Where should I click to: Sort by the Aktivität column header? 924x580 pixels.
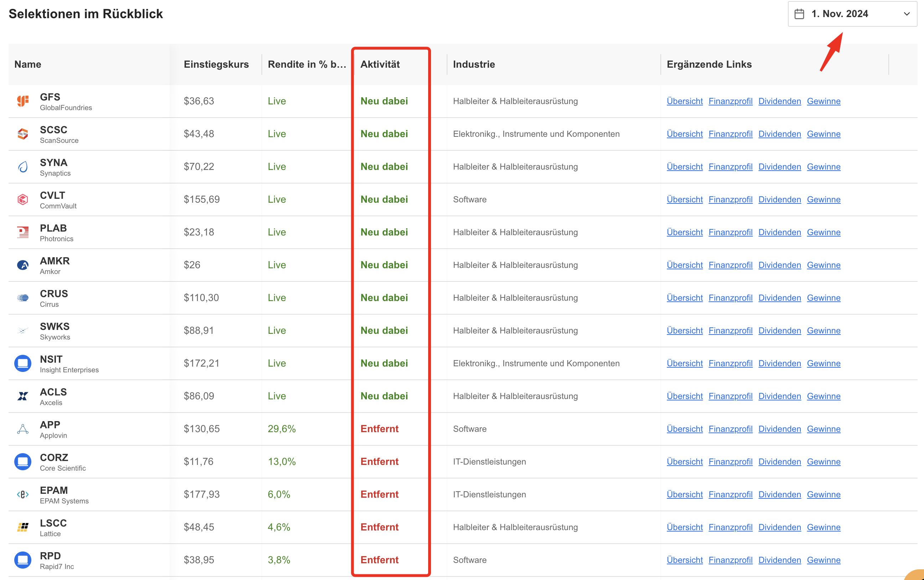tap(380, 64)
